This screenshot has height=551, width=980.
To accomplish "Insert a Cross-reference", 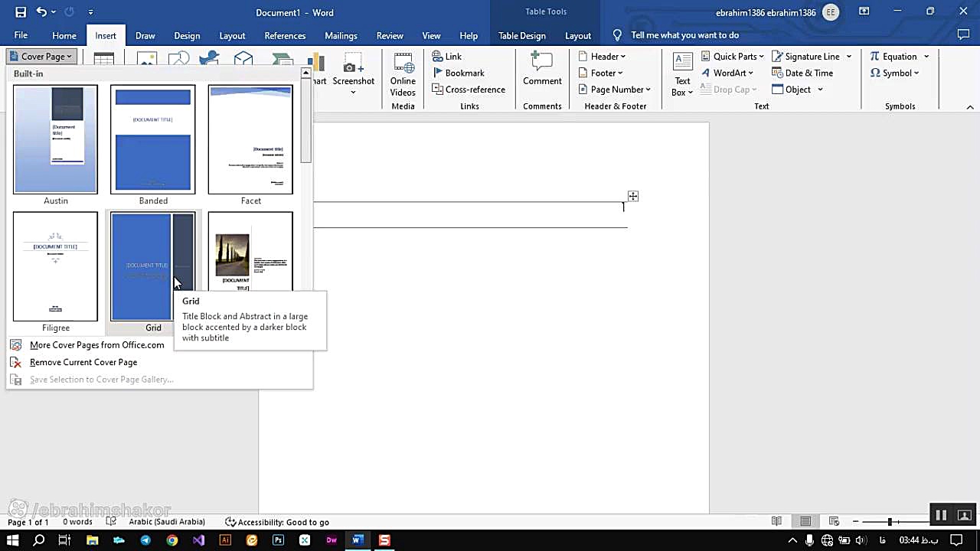I will click(x=469, y=90).
